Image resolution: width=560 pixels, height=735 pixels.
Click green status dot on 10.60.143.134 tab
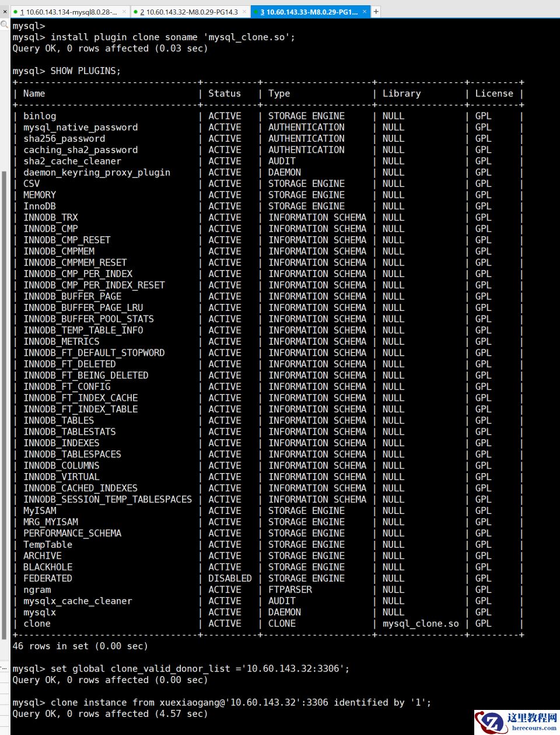(x=16, y=12)
